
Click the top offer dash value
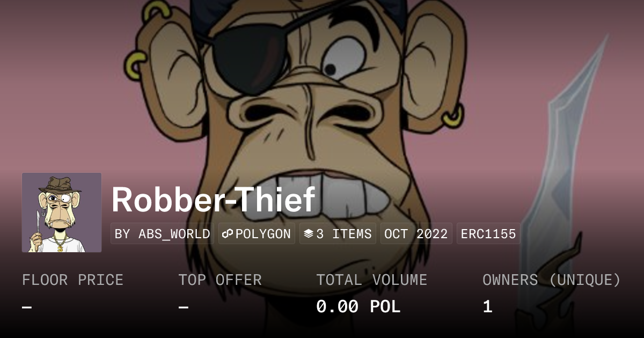[x=183, y=307]
